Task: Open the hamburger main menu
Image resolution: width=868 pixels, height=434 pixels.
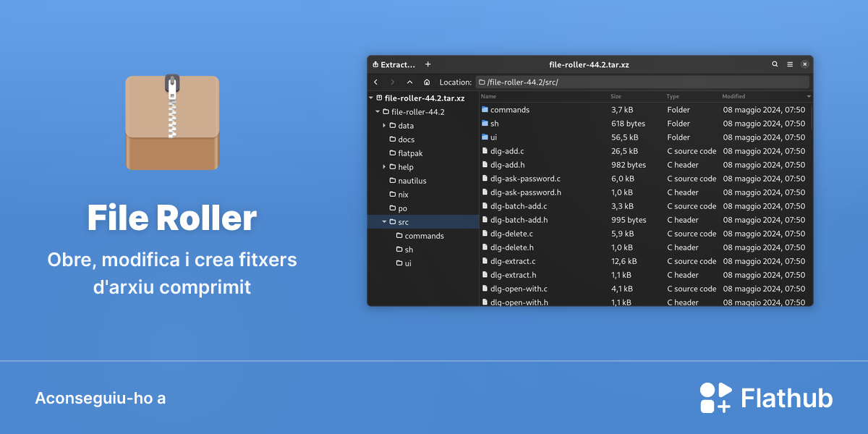Action: (x=790, y=64)
